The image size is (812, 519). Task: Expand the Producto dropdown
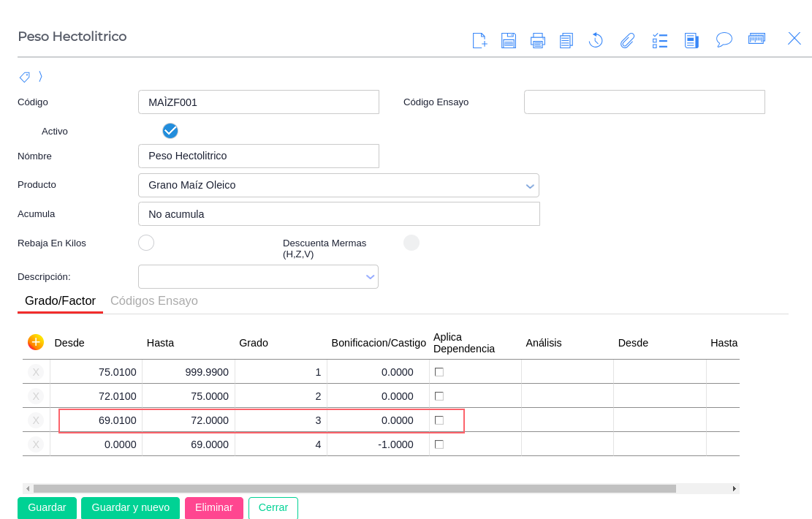[x=530, y=186]
